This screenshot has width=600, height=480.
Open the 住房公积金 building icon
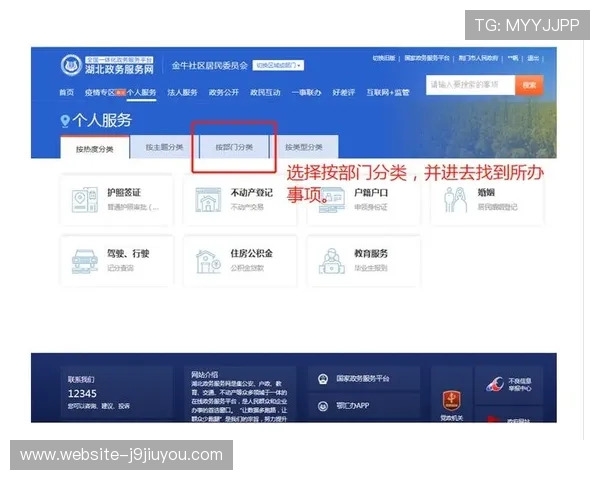tap(208, 261)
